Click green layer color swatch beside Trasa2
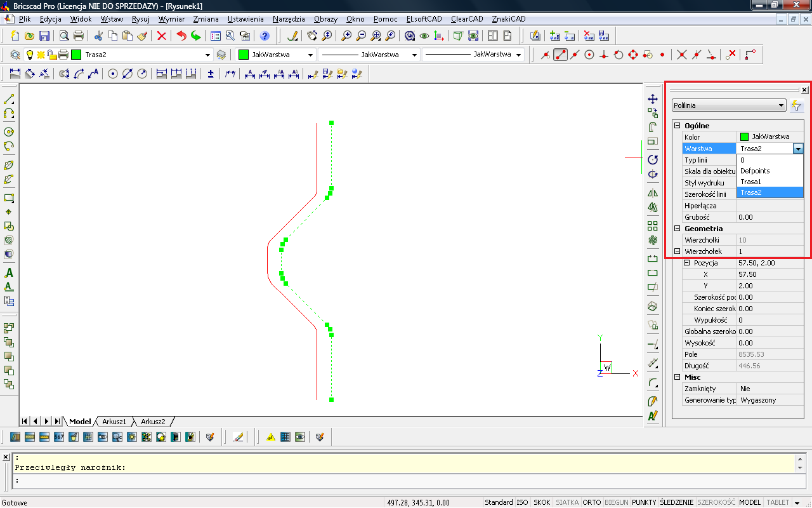Viewport: 812px width, 508px height. 76,55
